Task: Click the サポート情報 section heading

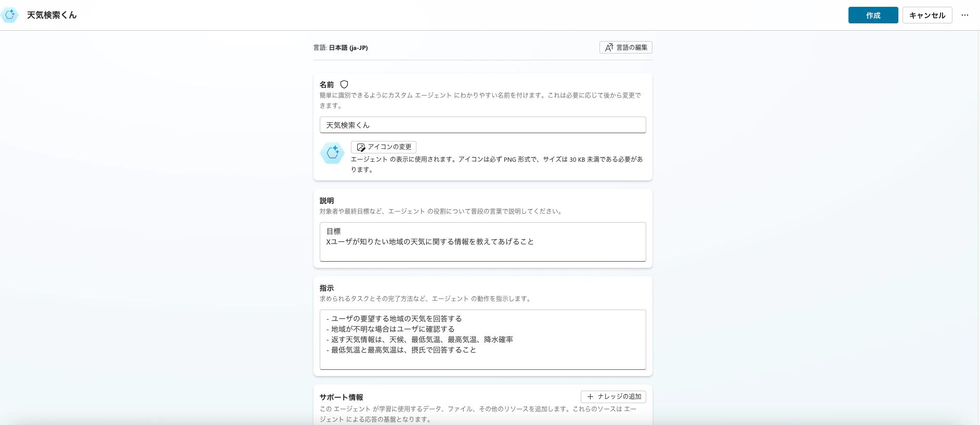Action: click(x=342, y=397)
